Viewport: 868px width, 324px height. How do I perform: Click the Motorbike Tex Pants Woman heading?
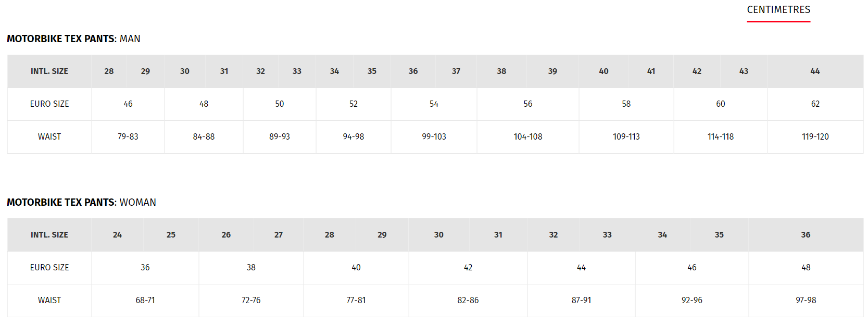[81, 203]
